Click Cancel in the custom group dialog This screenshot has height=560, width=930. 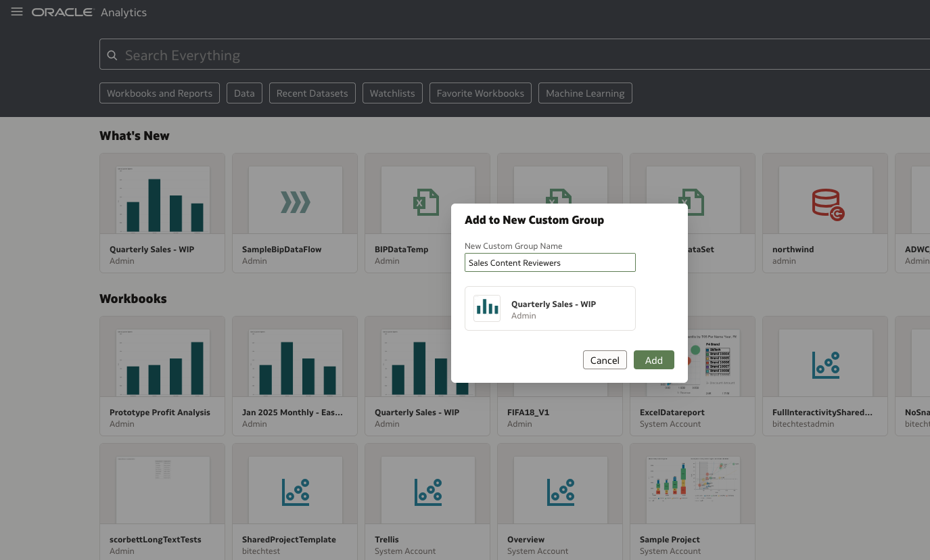(605, 360)
